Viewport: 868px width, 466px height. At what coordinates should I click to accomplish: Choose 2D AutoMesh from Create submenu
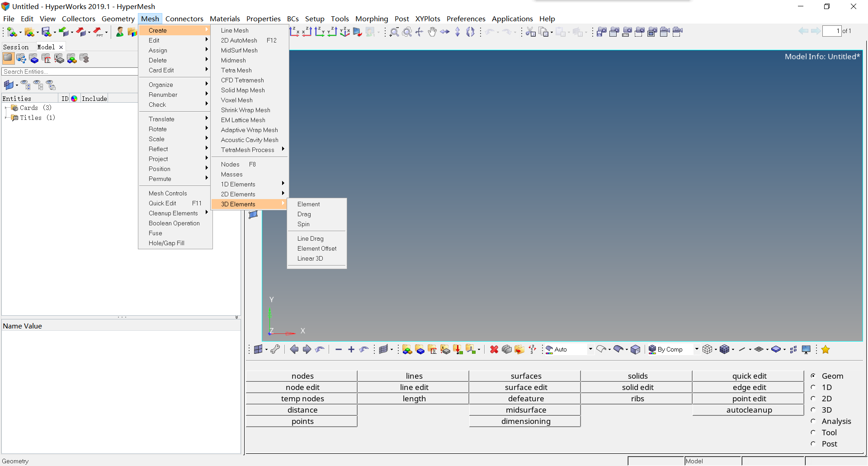coord(250,40)
